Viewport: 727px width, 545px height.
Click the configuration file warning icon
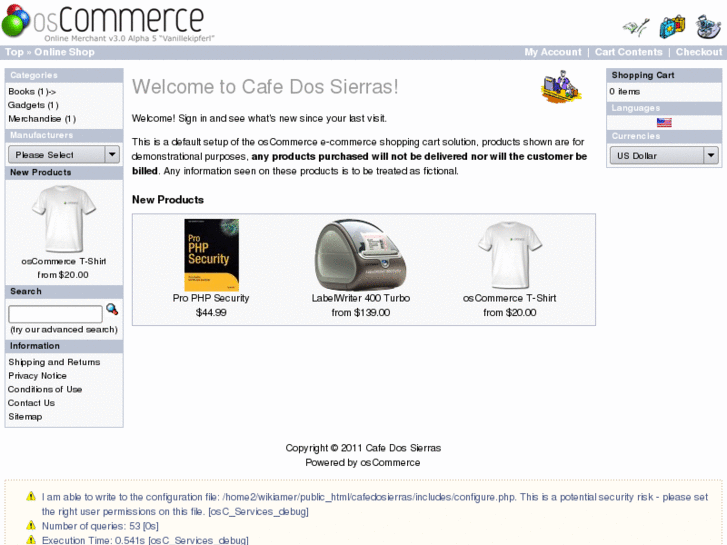point(31,497)
